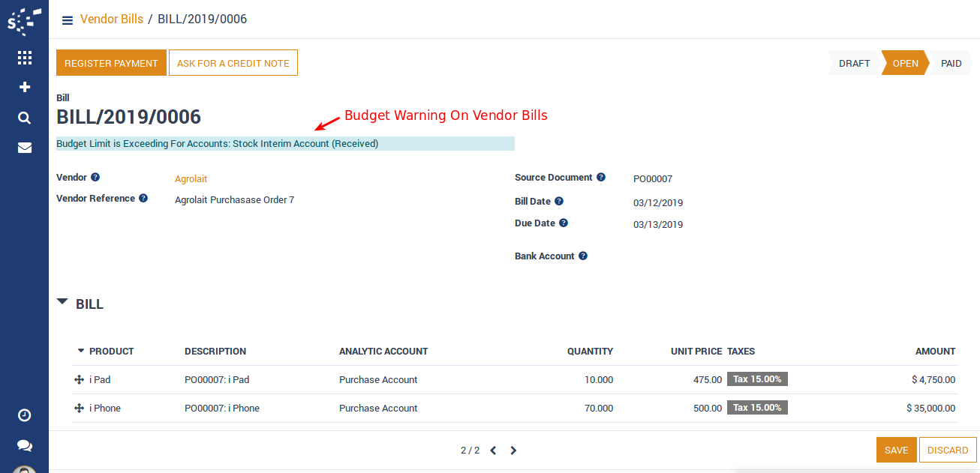Viewport: 980px width, 473px height.
Task: Click the Register Payment button
Action: pos(111,63)
